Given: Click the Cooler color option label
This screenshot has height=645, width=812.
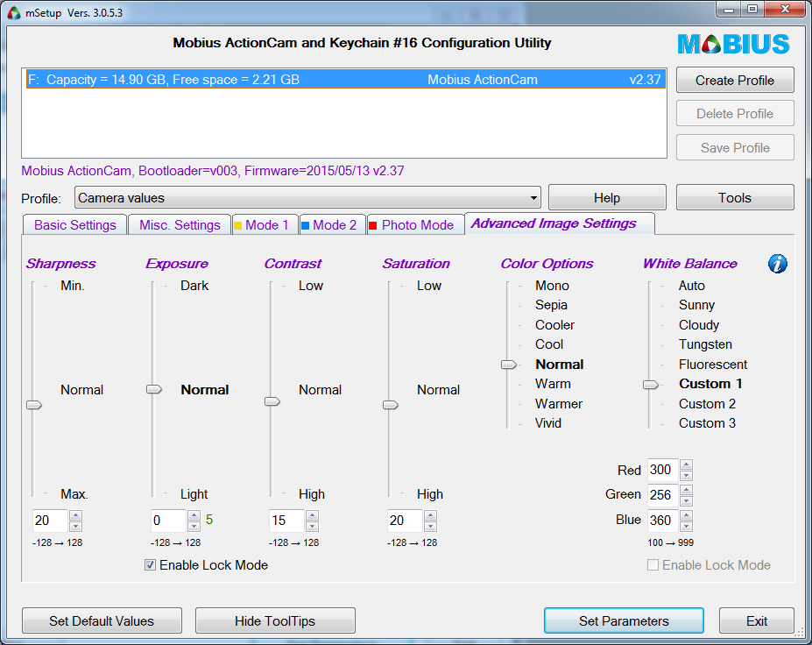Looking at the screenshot, I should pyautogui.click(x=554, y=325).
